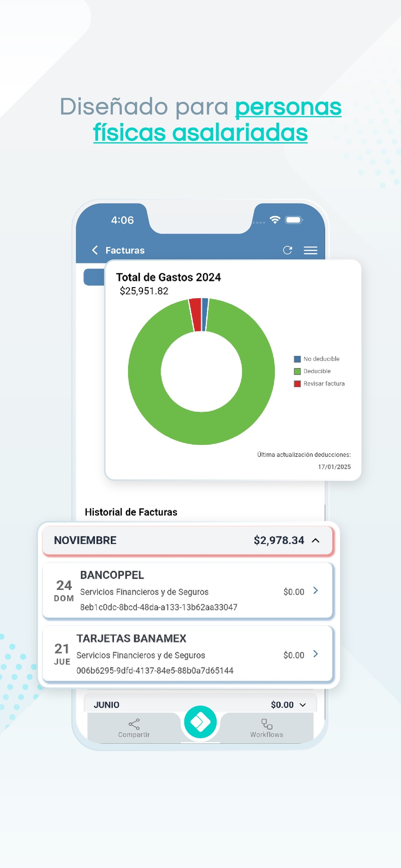The height and width of the screenshot is (868, 401).
Task: Tap the refresh icon in header
Action: point(287,250)
